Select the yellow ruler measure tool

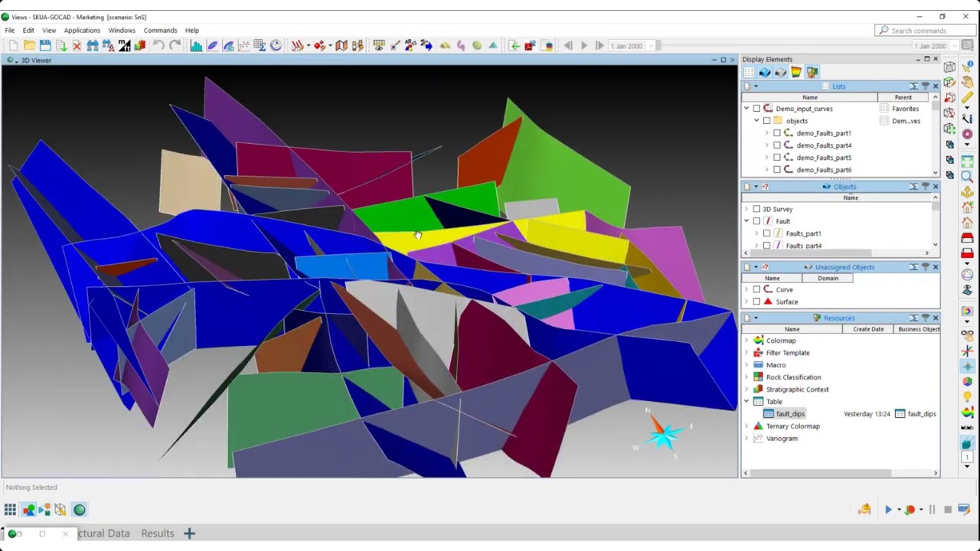(967, 99)
